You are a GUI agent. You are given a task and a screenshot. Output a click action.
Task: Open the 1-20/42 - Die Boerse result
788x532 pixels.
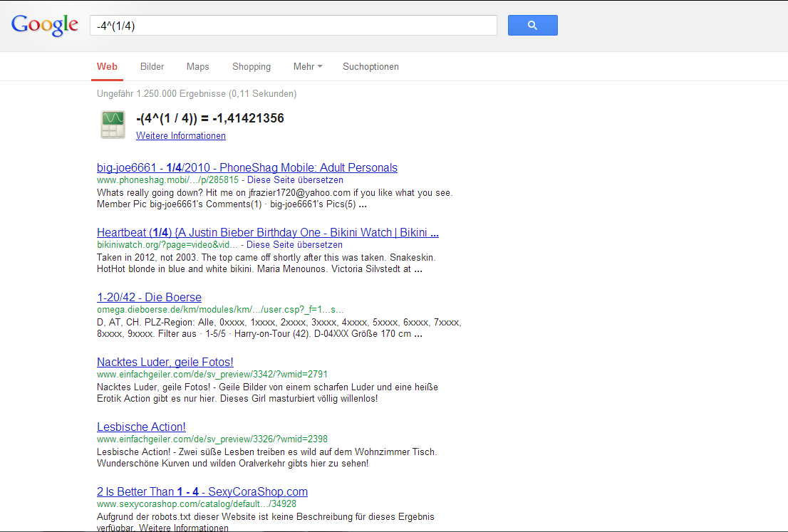(149, 298)
